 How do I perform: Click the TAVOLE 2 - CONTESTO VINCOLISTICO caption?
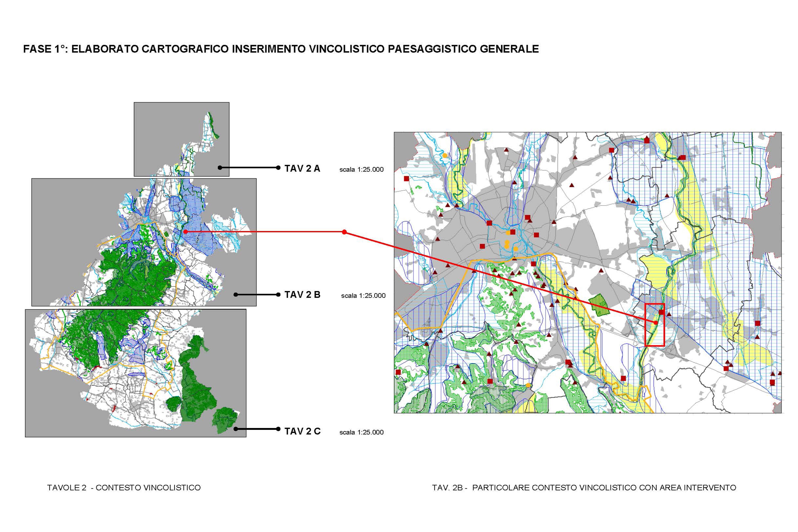click(124, 488)
